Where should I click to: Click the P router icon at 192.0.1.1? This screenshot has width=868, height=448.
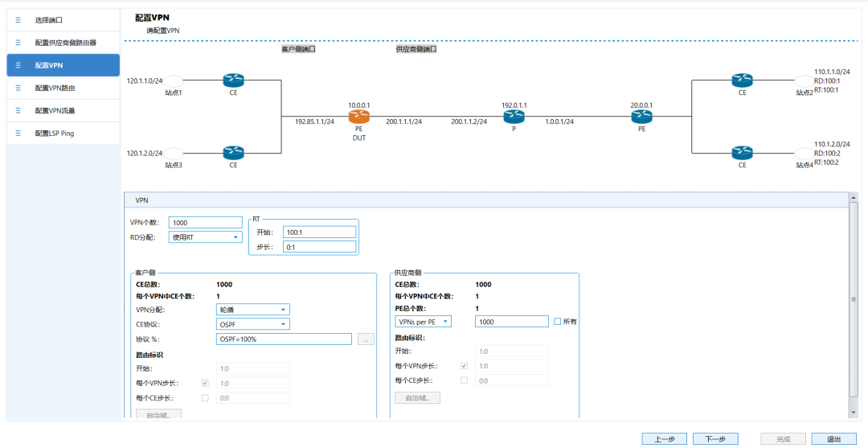click(x=514, y=118)
